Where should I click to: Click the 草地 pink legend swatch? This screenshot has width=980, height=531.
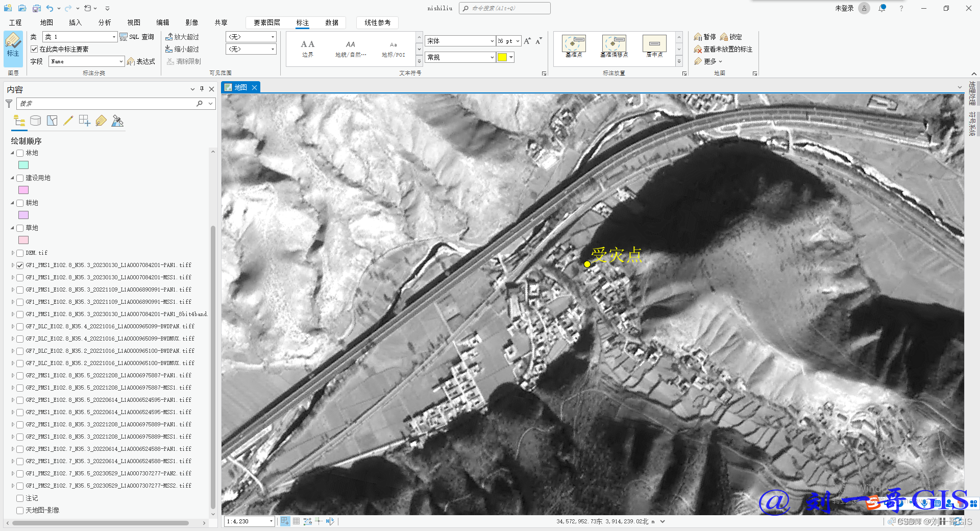coord(23,240)
